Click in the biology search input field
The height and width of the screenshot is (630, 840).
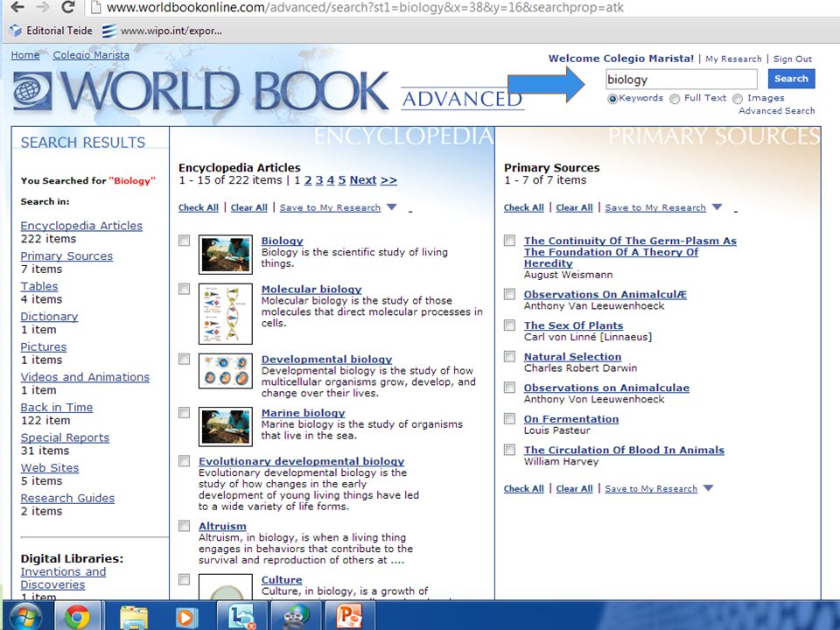pyautogui.click(x=682, y=80)
